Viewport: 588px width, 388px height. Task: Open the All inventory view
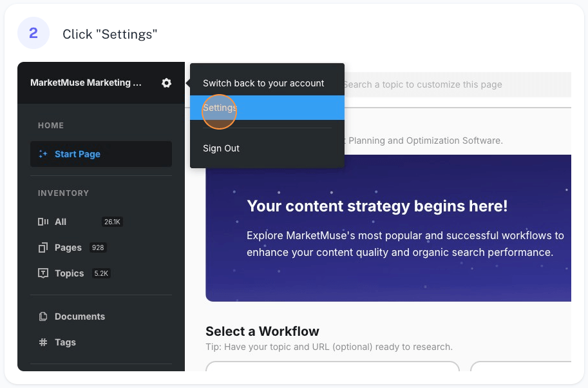(61, 222)
